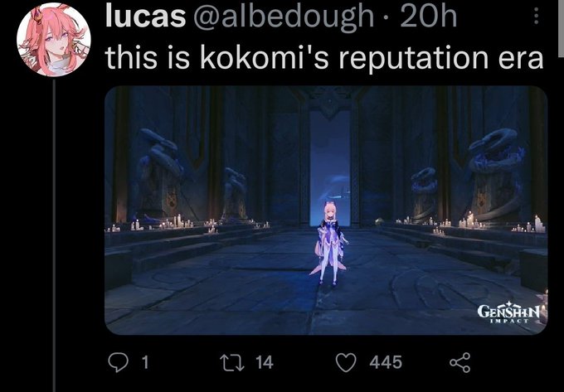Image resolution: width=564 pixels, height=392 pixels.
Task: Retweet the post using the arrows icon
Action: pyautogui.click(x=232, y=362)
